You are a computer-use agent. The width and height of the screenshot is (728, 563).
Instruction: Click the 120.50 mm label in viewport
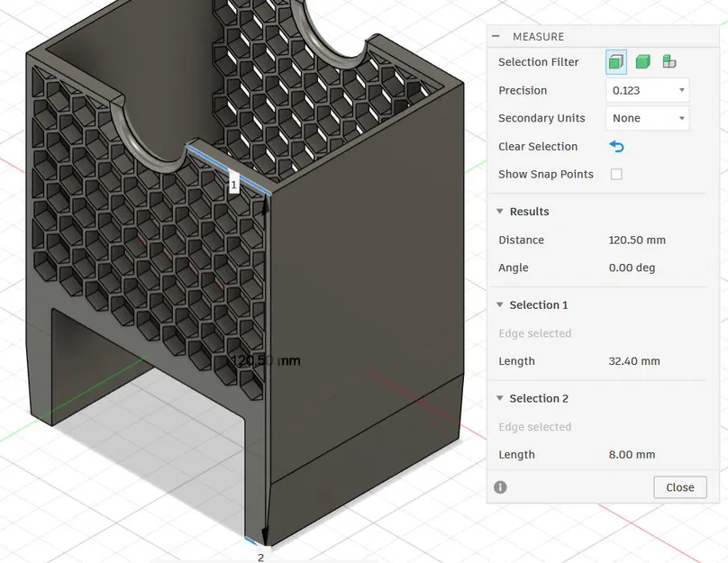click(266, 360)
